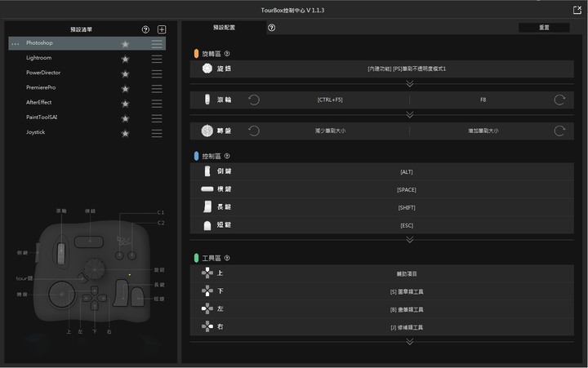Image resolution: width=588 pixels, height=368 pixels.
Task: Edit the [ALT] side key assignment
Action: 407,172
